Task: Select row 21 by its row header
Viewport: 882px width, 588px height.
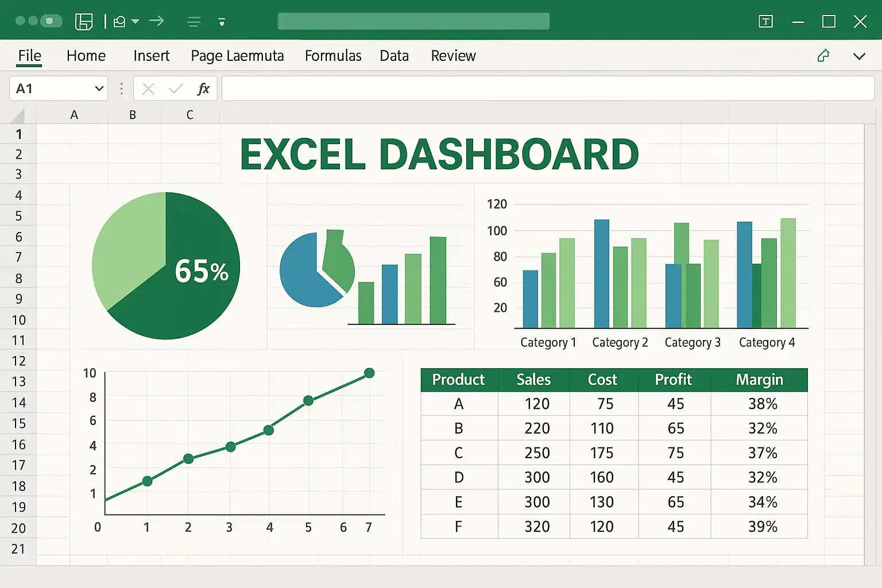Action: tap(18, 549)
